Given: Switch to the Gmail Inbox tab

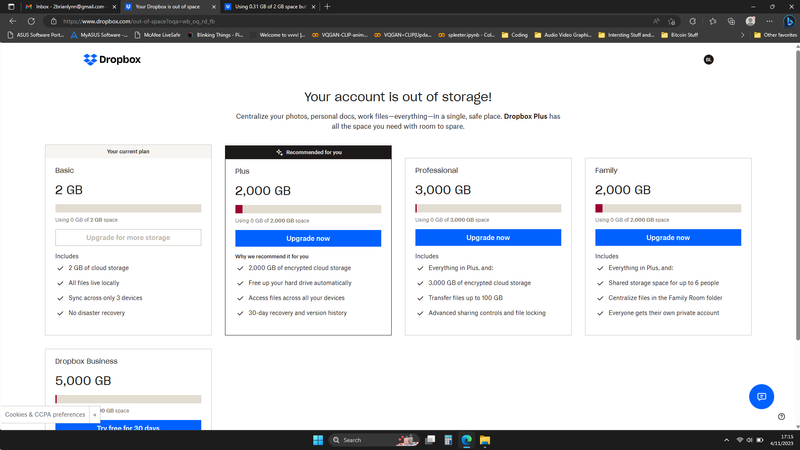Looking at the screenshot, I should coord(60,6).
